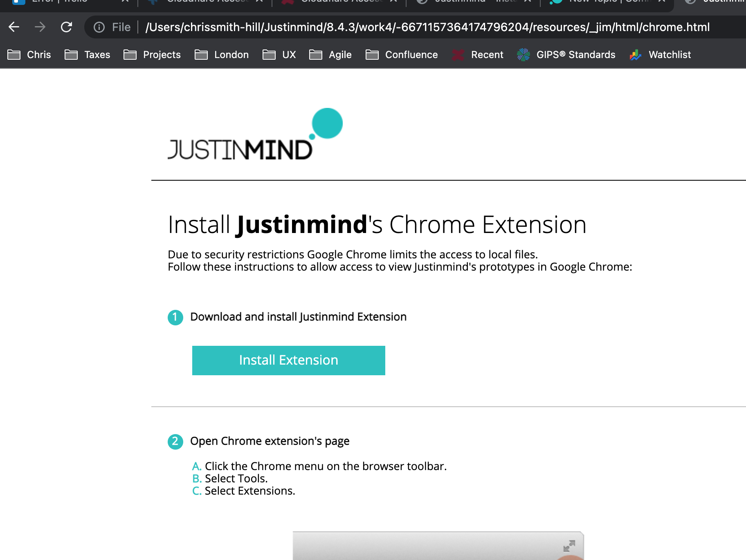
Task: Open the GIPS Standards bookmark
Action: coord(566,55)
